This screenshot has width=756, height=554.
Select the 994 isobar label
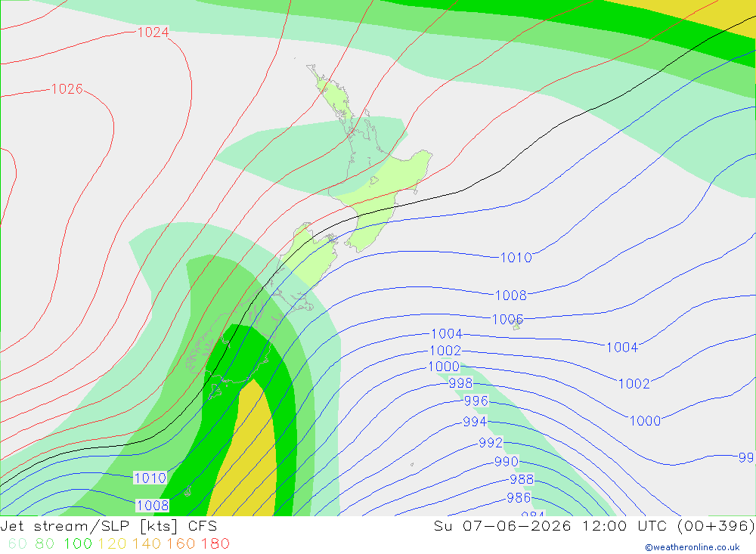[x=475, y=422]
